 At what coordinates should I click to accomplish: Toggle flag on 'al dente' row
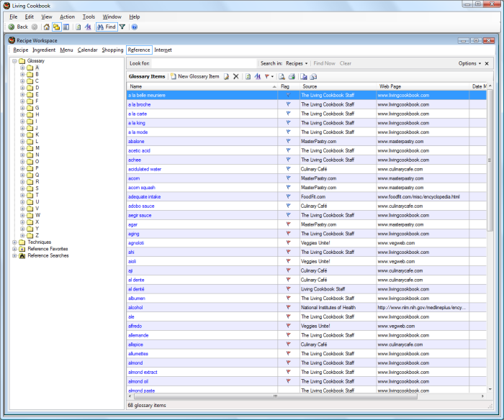pos(288,280)
